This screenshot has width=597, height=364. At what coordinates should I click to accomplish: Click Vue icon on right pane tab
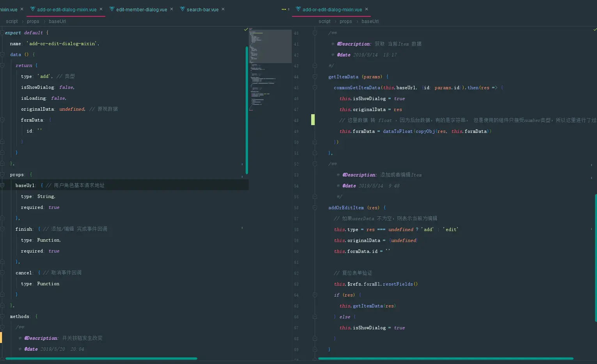coord(298,9)
